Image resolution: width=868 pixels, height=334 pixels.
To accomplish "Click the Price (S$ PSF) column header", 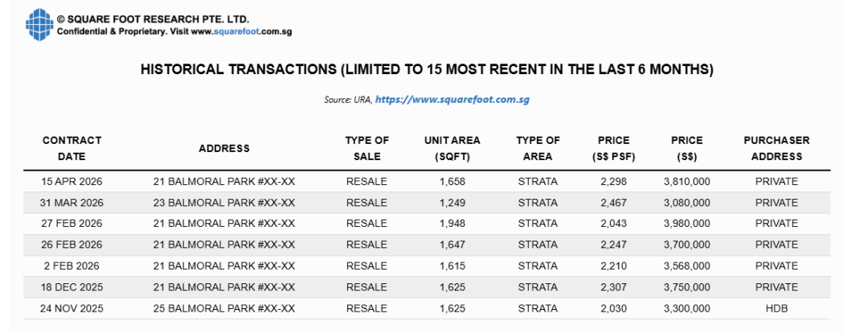I will tap(613, 148).
